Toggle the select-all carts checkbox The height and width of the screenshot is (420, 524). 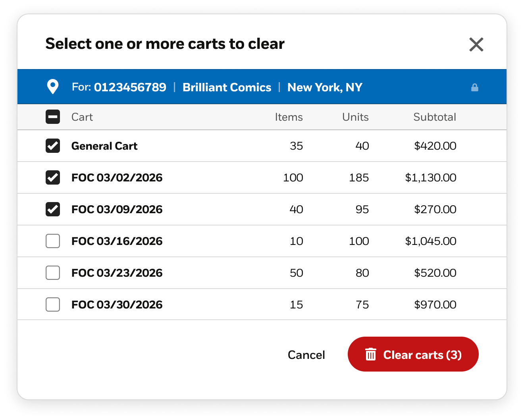53,117
